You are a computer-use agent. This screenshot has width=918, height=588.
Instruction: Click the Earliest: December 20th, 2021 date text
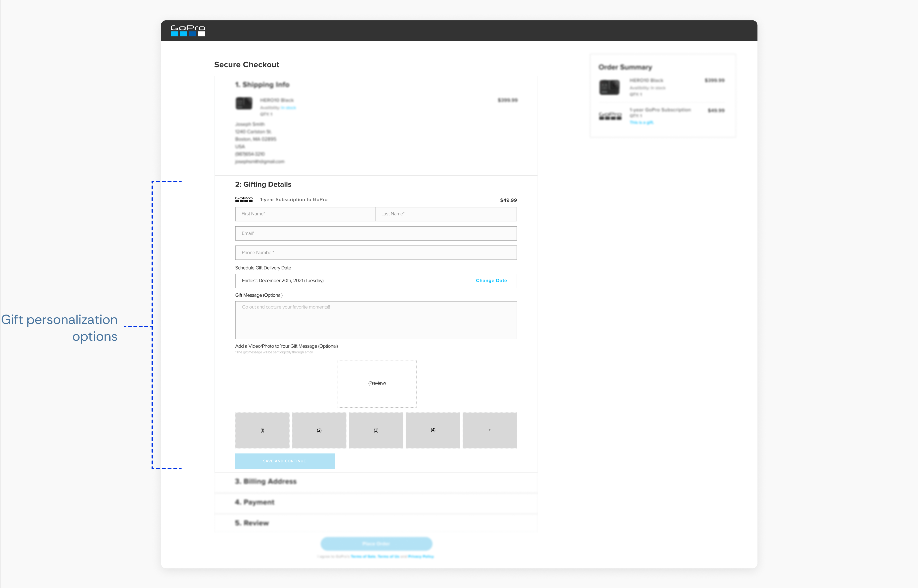point(283,281)
